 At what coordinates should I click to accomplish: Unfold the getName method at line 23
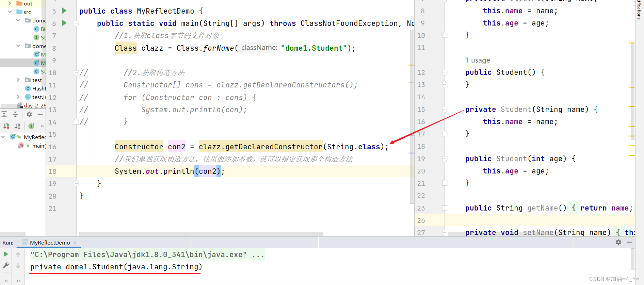pyautogui.click(x=445, y=208)
